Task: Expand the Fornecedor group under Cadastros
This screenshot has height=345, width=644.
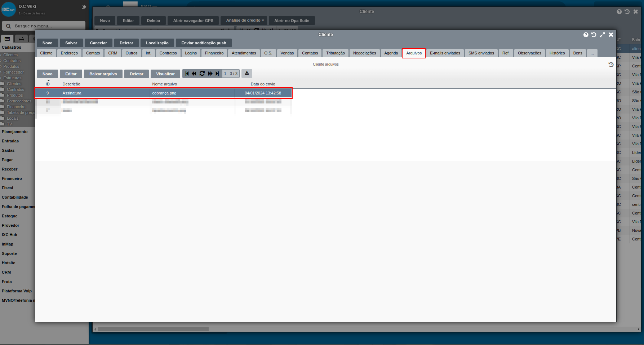Action: tap(13, 72)
